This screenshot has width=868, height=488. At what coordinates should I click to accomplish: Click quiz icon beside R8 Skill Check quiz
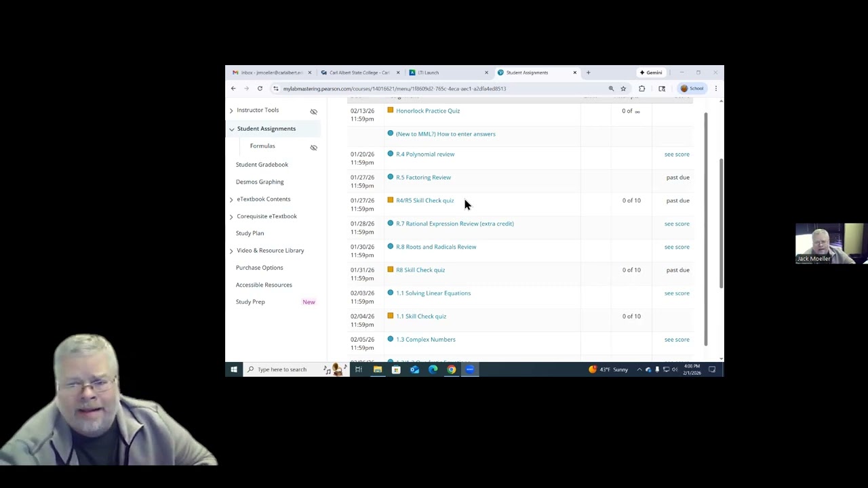pos(390,269)
